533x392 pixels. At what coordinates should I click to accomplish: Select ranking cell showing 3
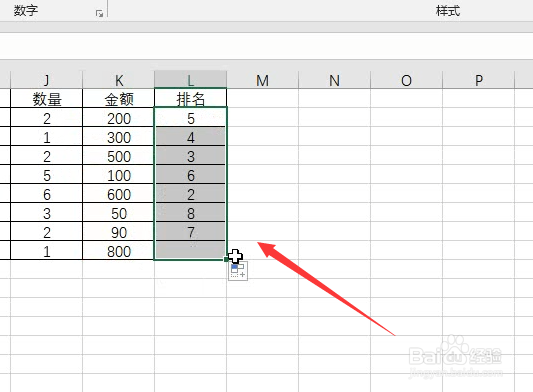pos(191,156)
